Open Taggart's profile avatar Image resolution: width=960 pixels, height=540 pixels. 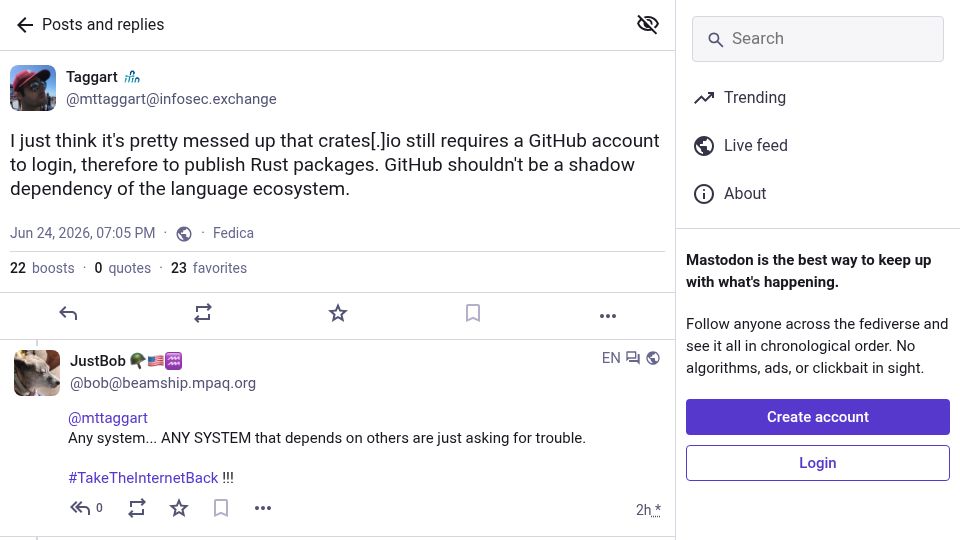[x=33, y=88]
